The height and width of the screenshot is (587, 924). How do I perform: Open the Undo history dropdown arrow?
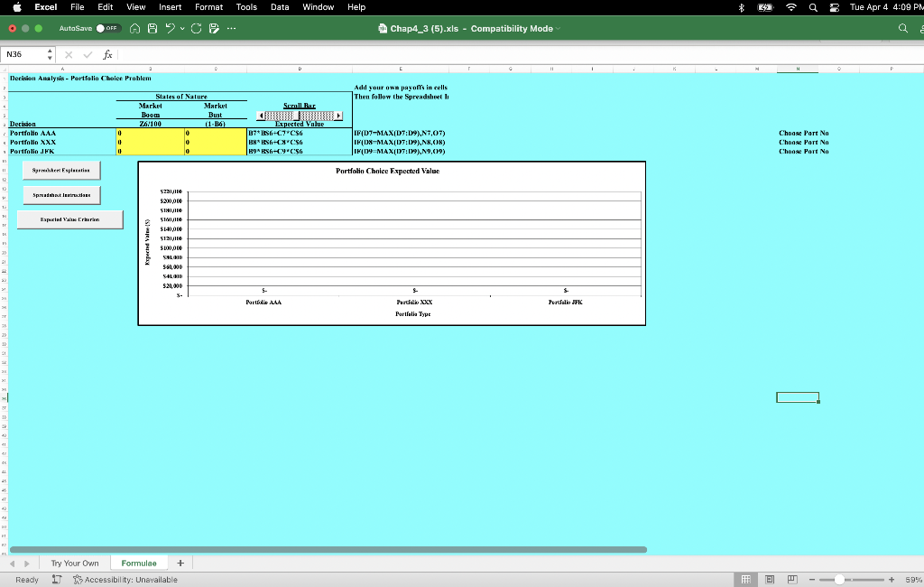pyautogui.click(x=182, y=28)
